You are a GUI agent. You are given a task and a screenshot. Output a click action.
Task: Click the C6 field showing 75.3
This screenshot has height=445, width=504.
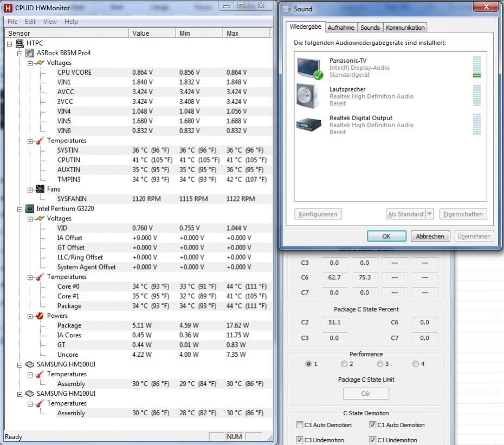coord(365,277)
